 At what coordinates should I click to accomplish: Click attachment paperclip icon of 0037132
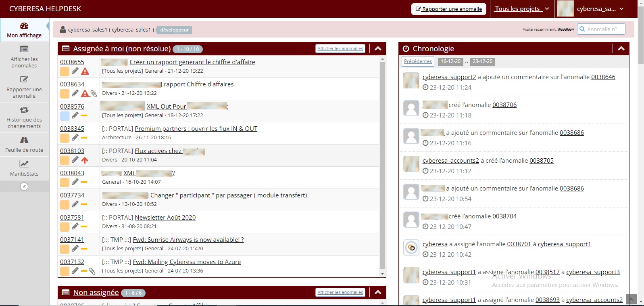coord(92,271)
